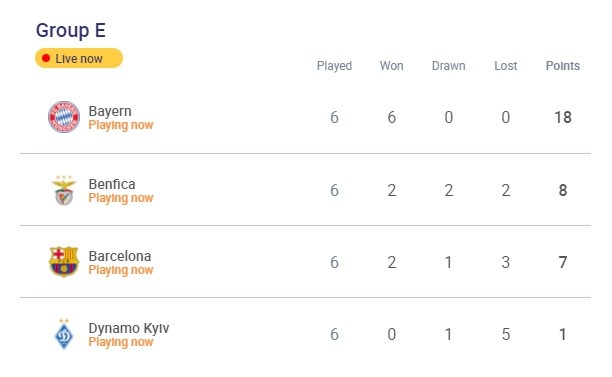Click the Lost column header

click(x=505, y=66)
